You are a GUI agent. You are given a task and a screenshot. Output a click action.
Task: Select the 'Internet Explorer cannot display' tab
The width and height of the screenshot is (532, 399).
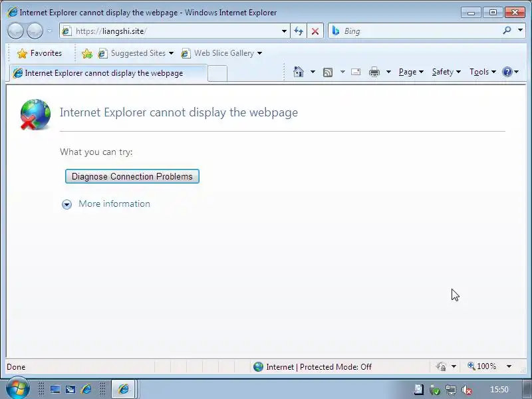pos(108,73)
